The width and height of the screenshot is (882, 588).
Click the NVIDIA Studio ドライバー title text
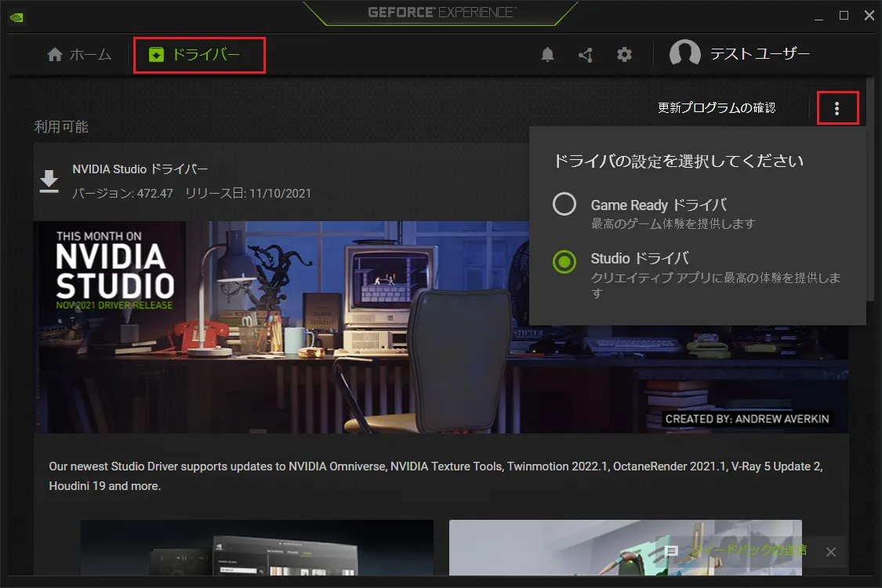pos(140,169)
